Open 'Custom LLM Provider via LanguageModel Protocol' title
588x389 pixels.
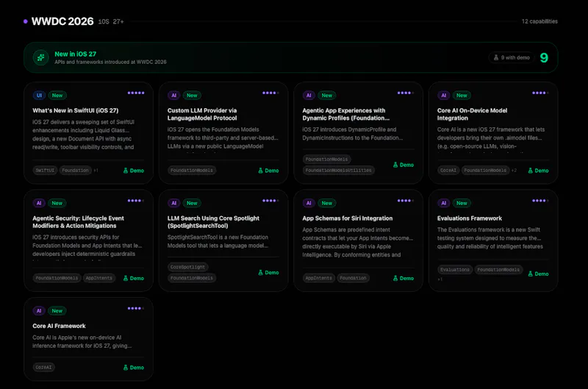[202, 114]
